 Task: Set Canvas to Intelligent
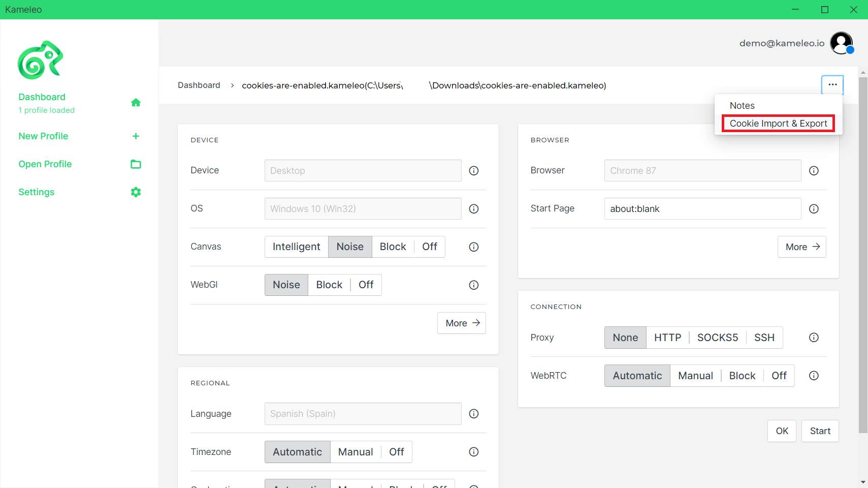297,247
